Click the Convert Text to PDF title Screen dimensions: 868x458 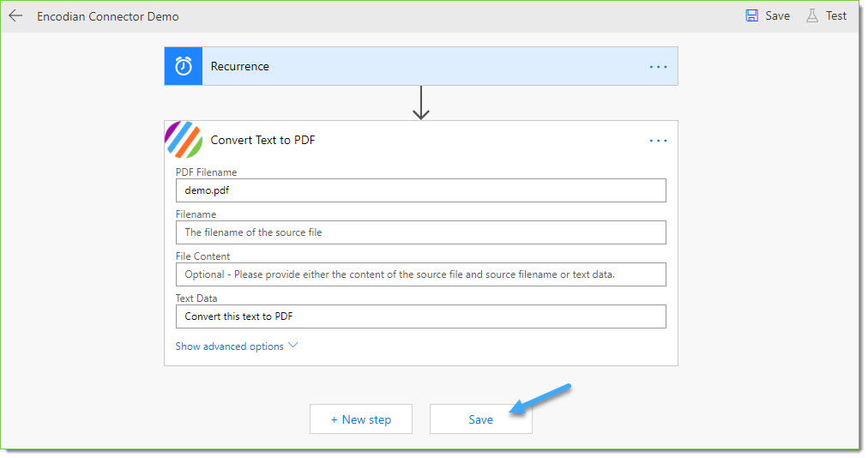(262, 140)
